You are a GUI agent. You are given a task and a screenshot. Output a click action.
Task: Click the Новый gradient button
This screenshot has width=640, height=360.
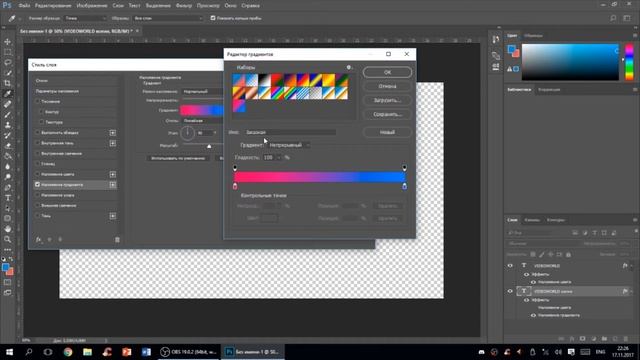pyautogui.click(x=387, y=132)
